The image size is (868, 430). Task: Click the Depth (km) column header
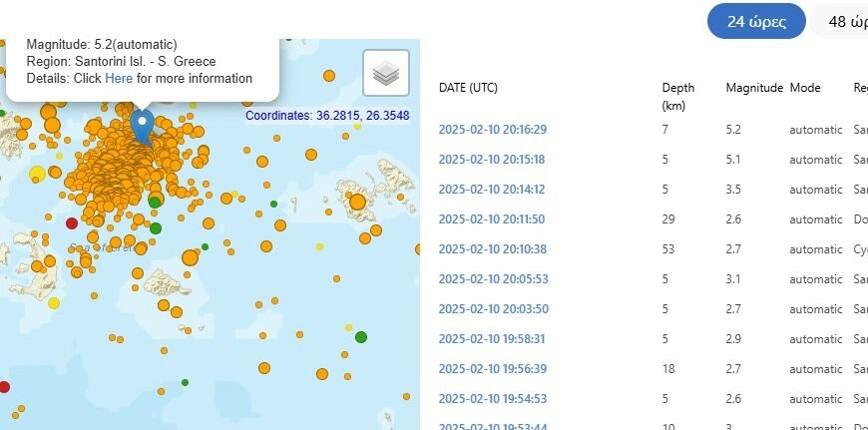[x=678, y=96]
